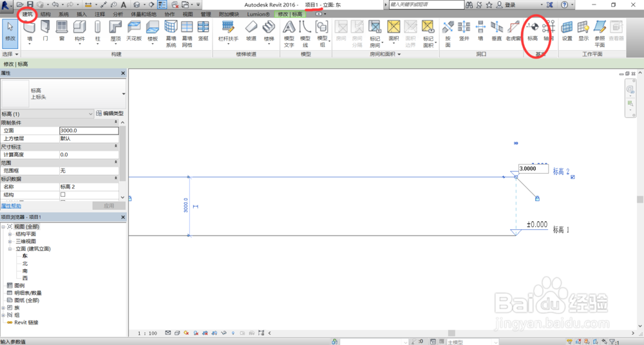Select the 坡道 (Ramp) tool

[251, 32]
